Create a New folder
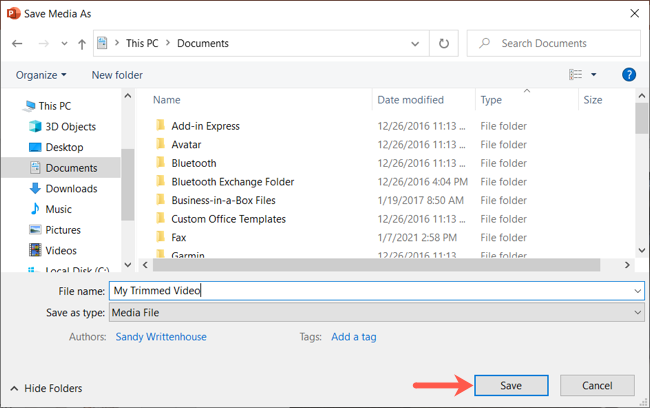This screenshot has width=650, height=408. [117, 75]
